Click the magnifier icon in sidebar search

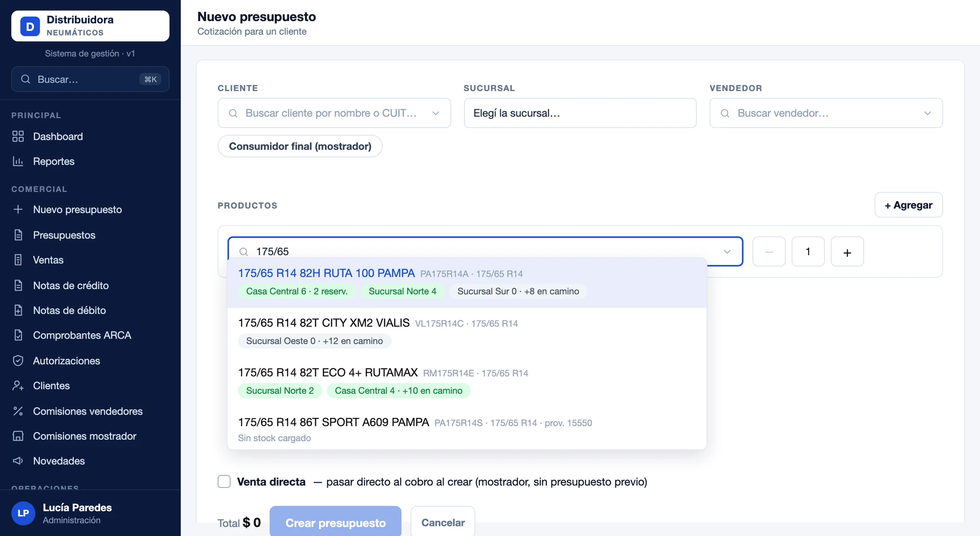pos(25,79)
